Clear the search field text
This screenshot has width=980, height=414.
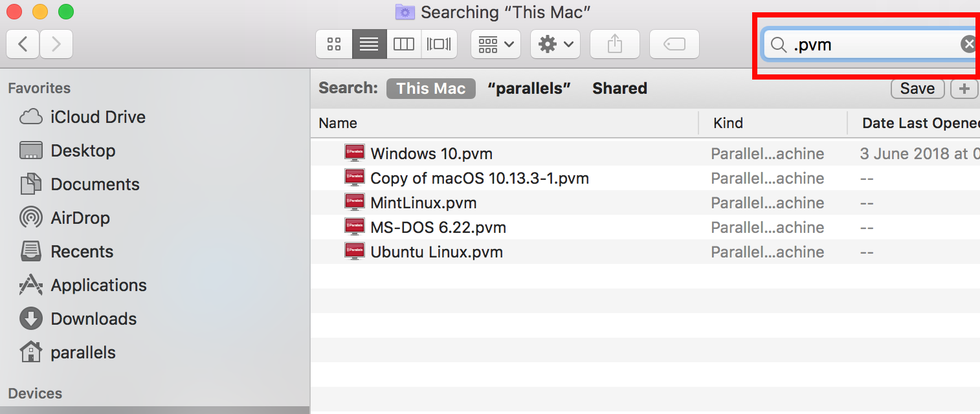click(968, 44)
